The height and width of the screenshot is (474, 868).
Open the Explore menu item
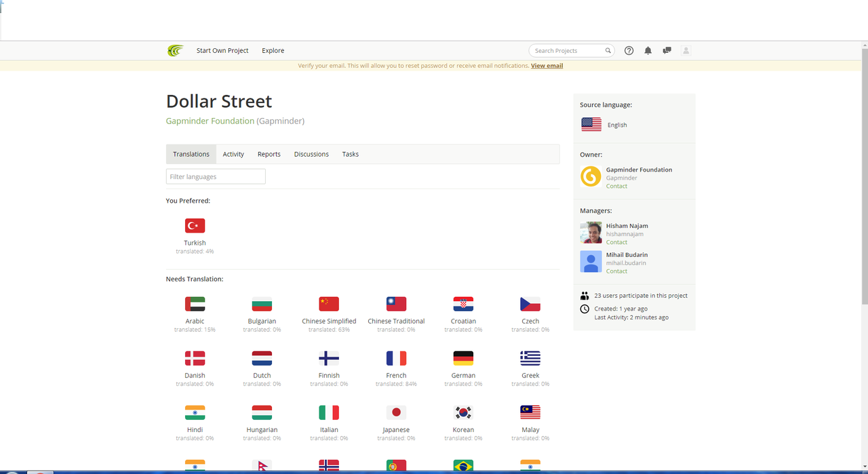[x=273, y=51]
